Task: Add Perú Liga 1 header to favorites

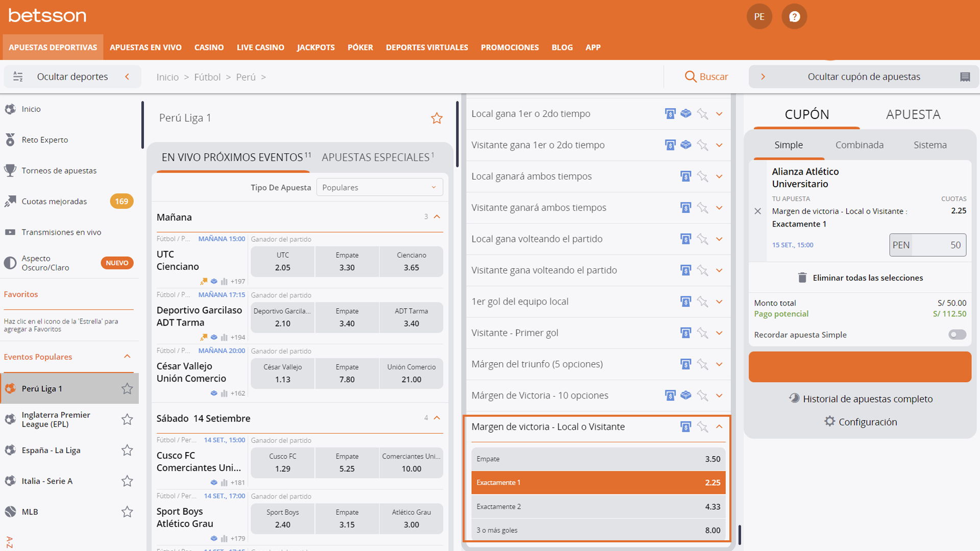Action: [x=436, y=118]
